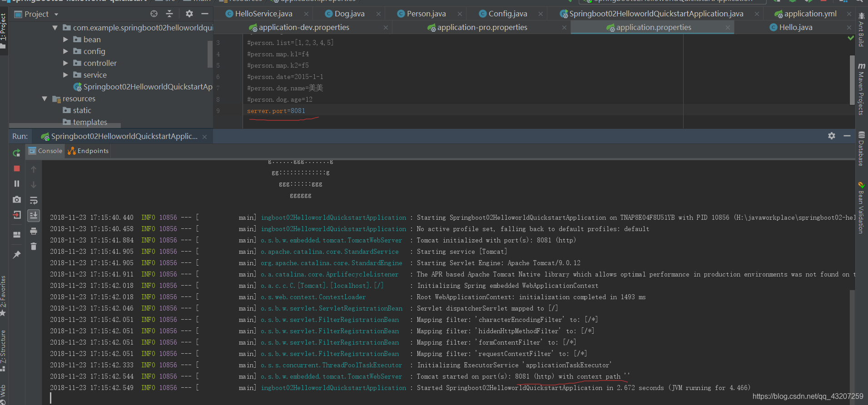Image resolution: width=868 pixels, height=405 pixels.
Task: Open the Maven Projects side panel
Action: tap(861, 89)
